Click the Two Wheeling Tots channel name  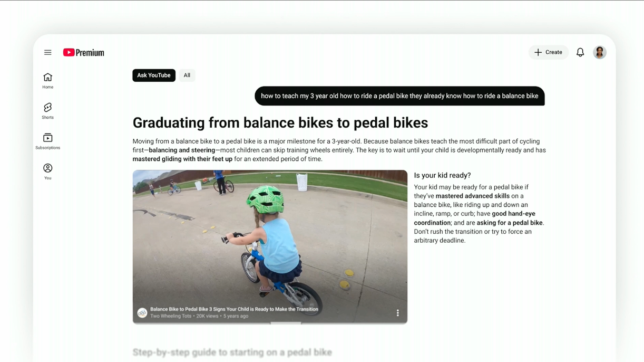(x=171, y=316)
